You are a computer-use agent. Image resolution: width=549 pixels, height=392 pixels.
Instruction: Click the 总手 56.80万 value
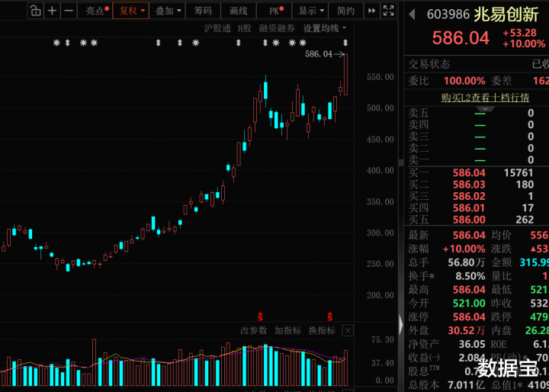pyautogui.click(x=467, y=263)
